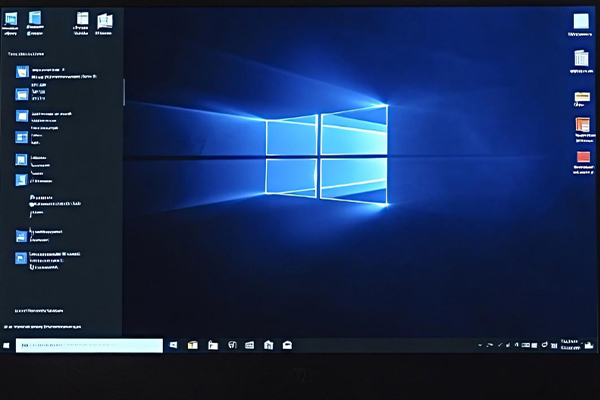The height and width of the screenshot is (400, 600).
Task: Open the first blue tile in panel list
Action: [x=22, y=72]
